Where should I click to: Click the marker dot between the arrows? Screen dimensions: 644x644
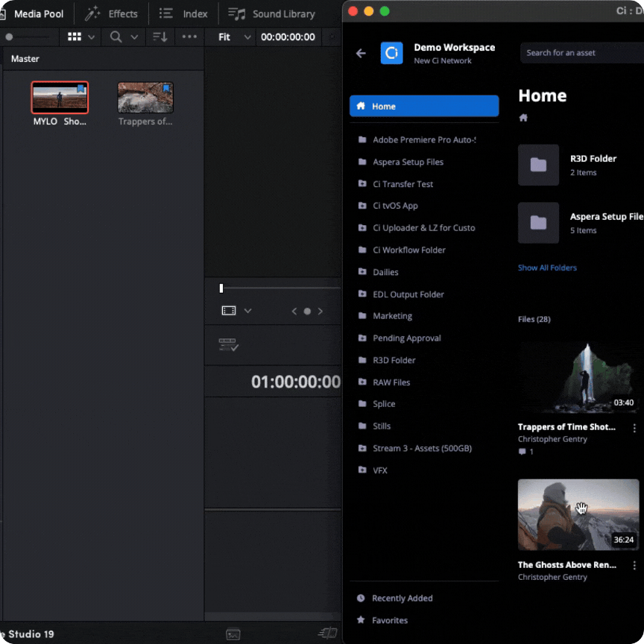(307, 312)
